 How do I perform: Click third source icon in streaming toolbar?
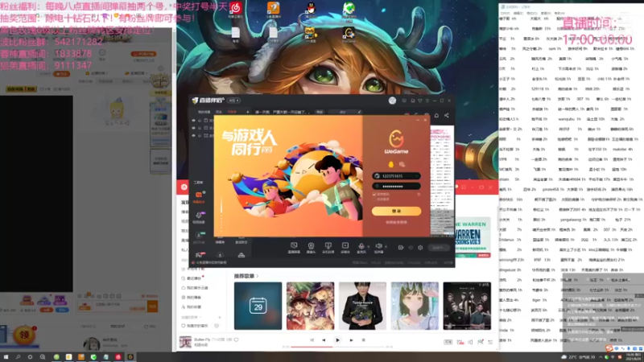click(x=328, y=246)
